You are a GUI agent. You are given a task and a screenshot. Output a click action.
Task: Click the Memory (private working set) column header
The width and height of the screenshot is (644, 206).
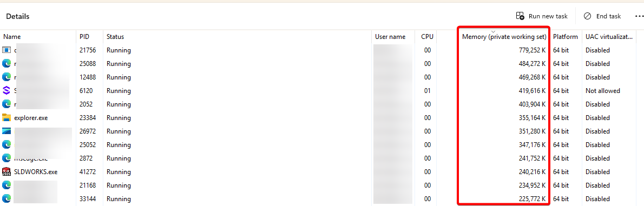(x=504, y=37)
